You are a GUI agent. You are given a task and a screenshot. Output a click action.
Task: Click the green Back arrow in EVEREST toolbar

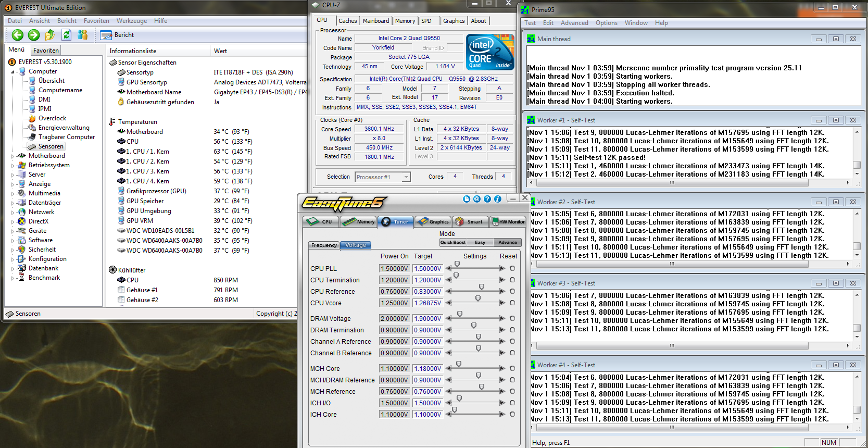(x=18, y=35)
